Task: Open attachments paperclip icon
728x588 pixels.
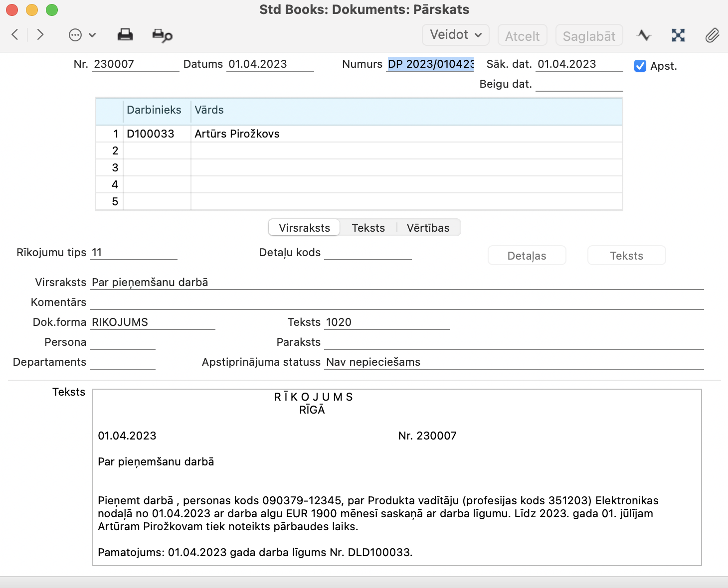Action: 712,35
